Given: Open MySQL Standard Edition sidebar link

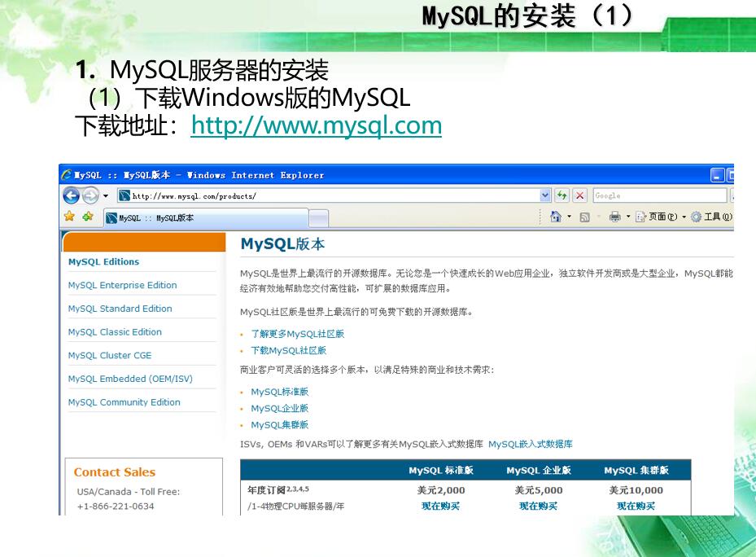Looking at the screenshot, I should click(x=120, y=309).
